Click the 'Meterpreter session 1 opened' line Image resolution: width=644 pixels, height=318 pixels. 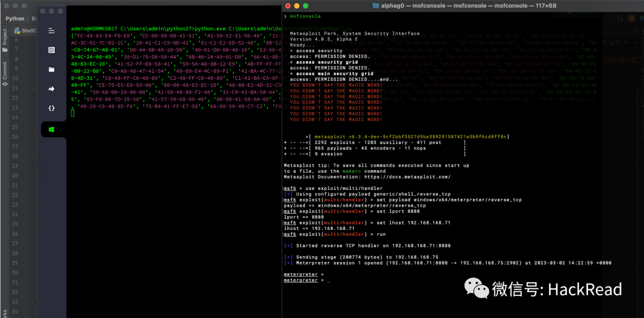[448, 263]
